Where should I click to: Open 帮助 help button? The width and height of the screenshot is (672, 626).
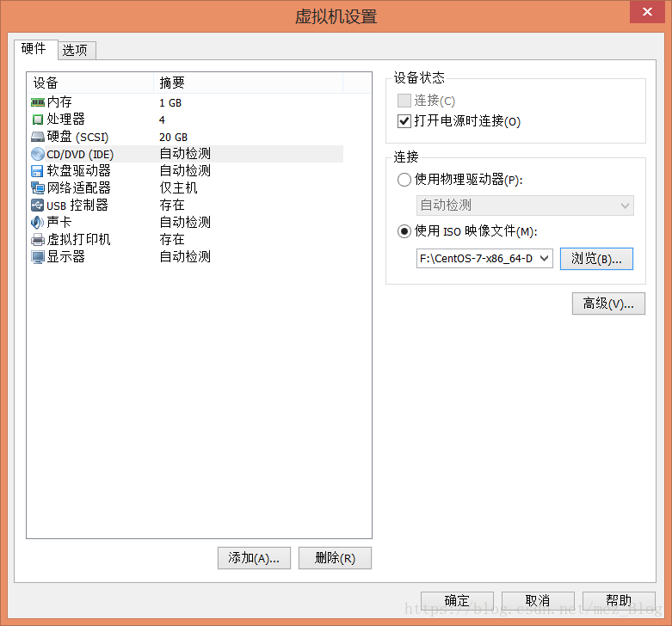tap(619, 601)
